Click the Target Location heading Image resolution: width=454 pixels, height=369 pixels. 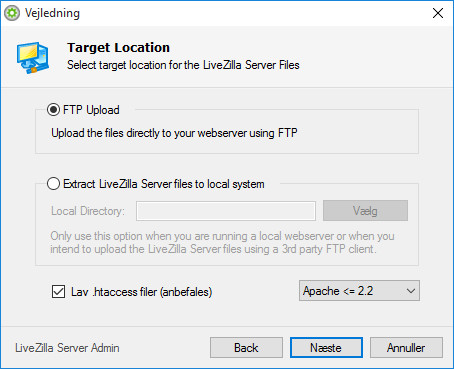click(x=118, y=48)
